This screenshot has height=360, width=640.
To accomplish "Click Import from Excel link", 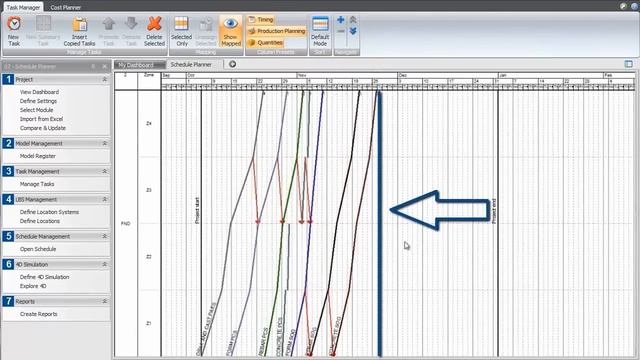I will [x=41, y=119].
